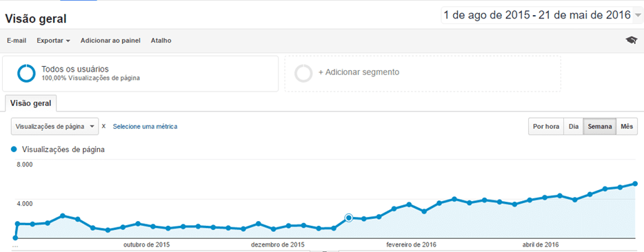This screenshot has height=252, width=644.
Task: Click the Visão geral page heading
Action: [x=35, y=19]
